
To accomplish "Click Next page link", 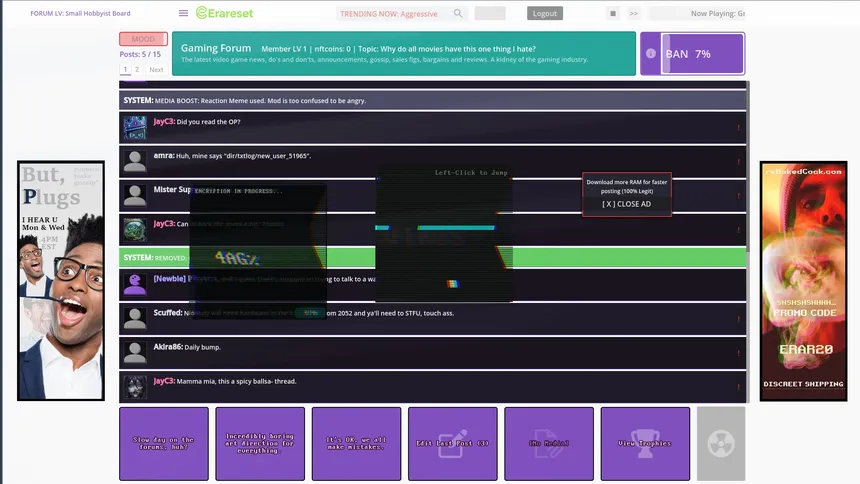I will [156, 70].
